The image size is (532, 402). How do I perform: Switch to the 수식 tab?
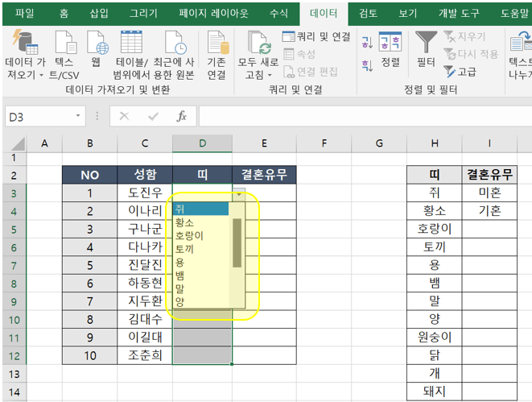pyautogui.click(x=278, y=13)
